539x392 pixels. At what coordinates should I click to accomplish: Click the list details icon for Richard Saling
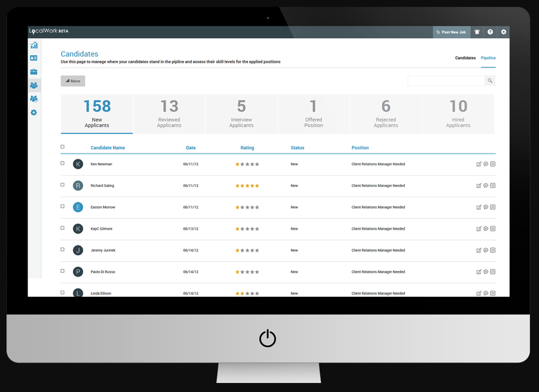493,186
